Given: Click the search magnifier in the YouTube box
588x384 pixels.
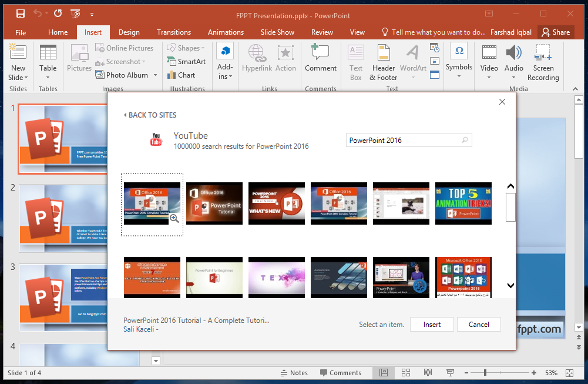Looking at the screenshot, I should 465,140.
